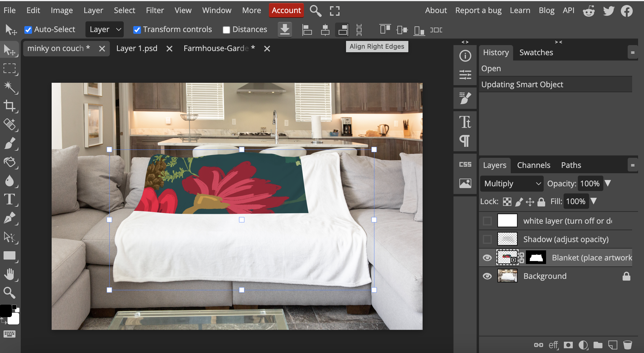Select the Zoom tool
The height and width of the screenshot is (353, 644).
(10, 293)
